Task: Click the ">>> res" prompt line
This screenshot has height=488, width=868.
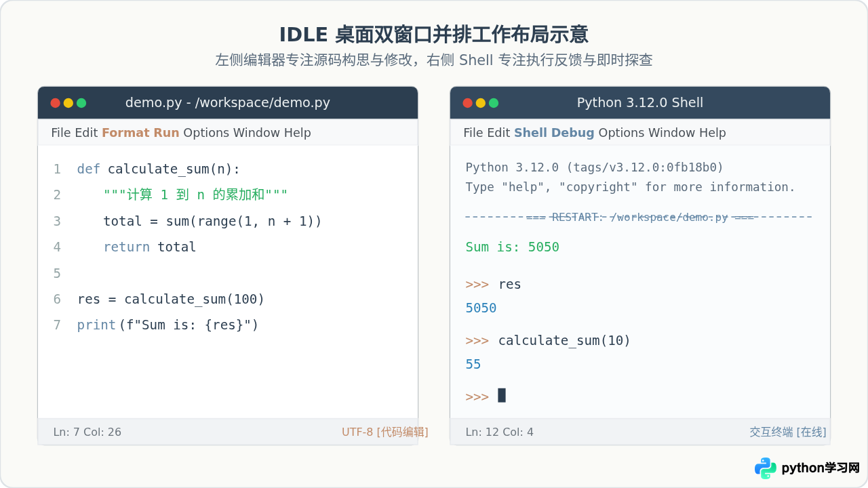Action: 494,284
